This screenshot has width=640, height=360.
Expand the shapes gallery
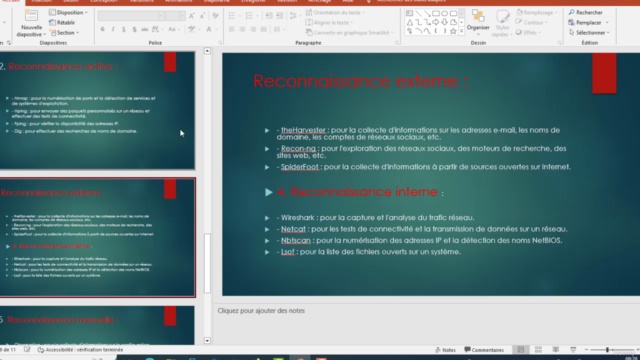click(462, 31)
